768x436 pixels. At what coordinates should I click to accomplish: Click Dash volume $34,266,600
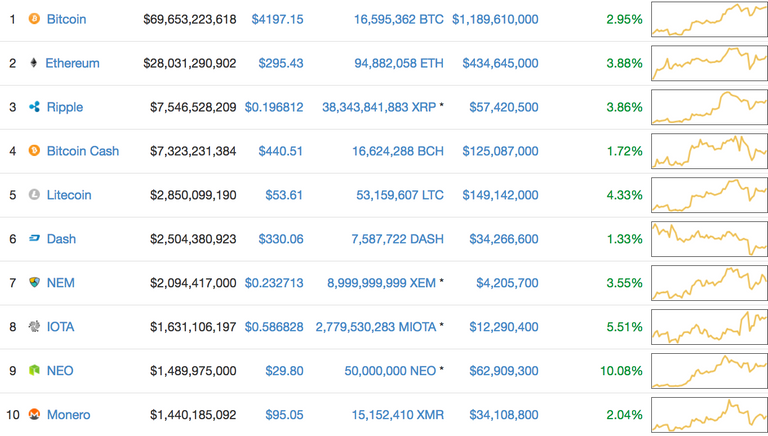pos(504,239)
